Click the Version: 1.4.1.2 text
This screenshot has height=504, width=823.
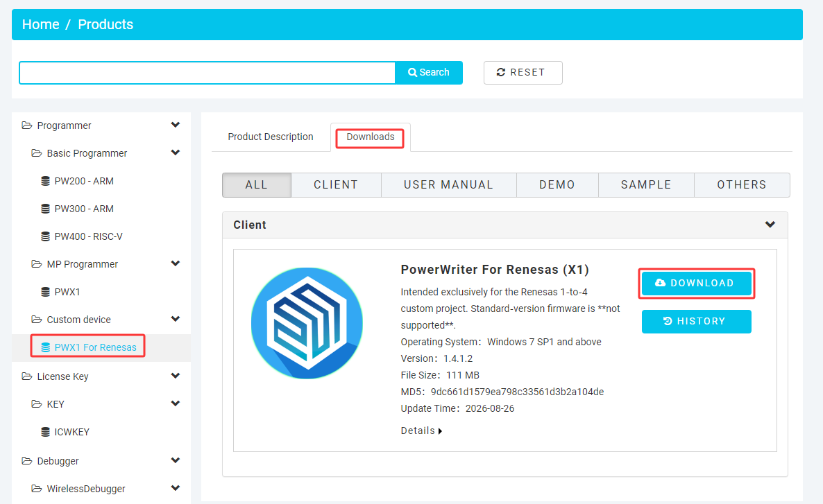click(436, 358)
